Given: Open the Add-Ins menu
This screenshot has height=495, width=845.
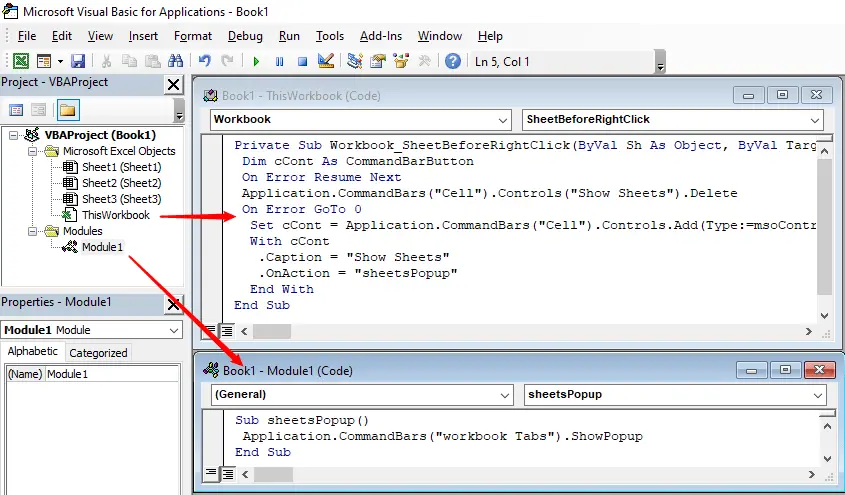Looking at the screenshot, I should 381,36.
